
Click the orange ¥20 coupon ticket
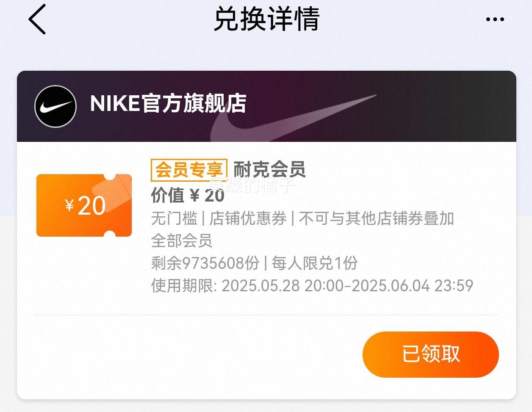click(x=84, y=205)
